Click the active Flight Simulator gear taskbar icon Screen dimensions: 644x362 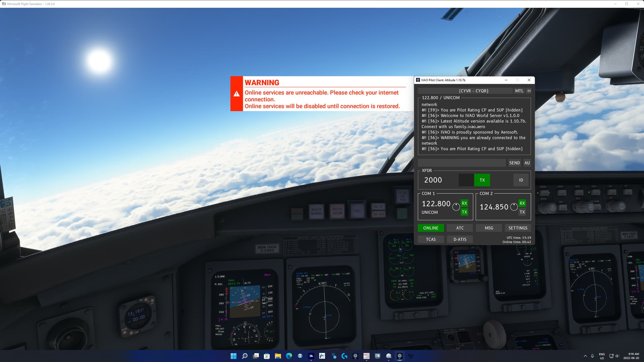(x=399, y=356)
